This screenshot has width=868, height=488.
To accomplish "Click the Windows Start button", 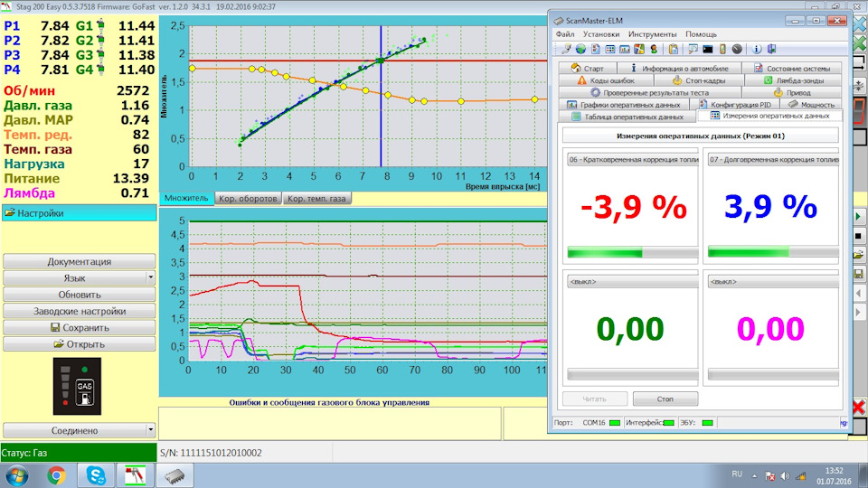I will coord(16,476).
